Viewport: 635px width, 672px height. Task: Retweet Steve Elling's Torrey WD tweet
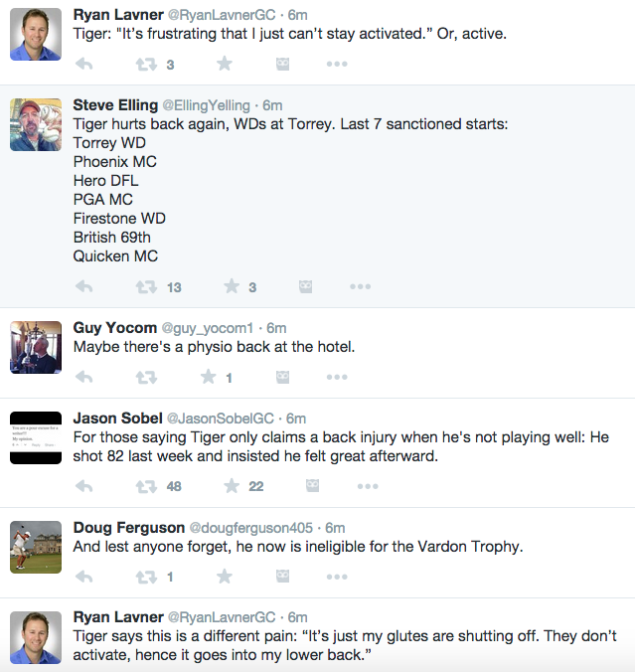pyautogui.click(x=146, y=287)
